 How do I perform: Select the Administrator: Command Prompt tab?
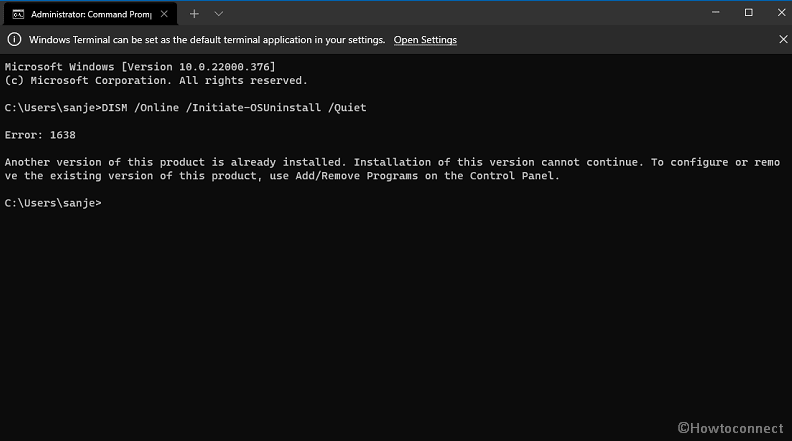[x=90, y=14]
